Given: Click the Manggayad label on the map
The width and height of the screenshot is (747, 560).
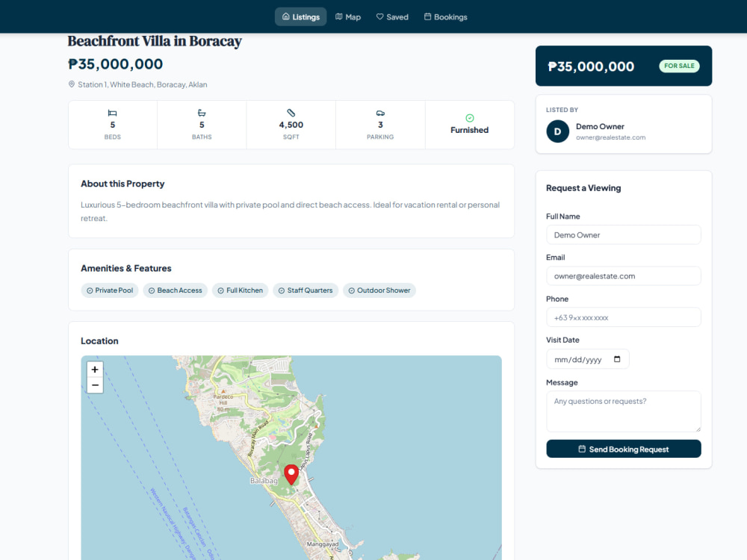Looking at the screenshot, I should click(x=323, y=544).
